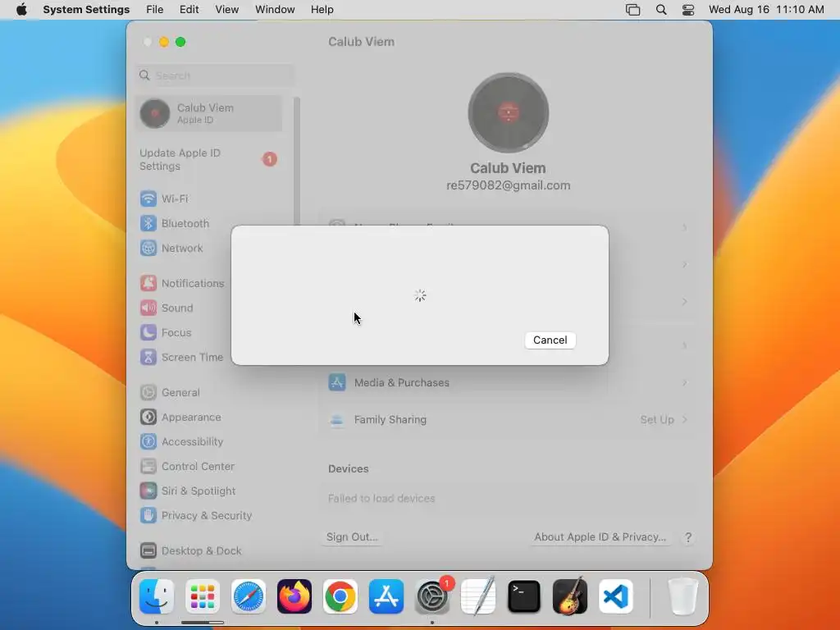Click the Failed to load devices text
Screen dimensions: 840x630
pos(381,498)
